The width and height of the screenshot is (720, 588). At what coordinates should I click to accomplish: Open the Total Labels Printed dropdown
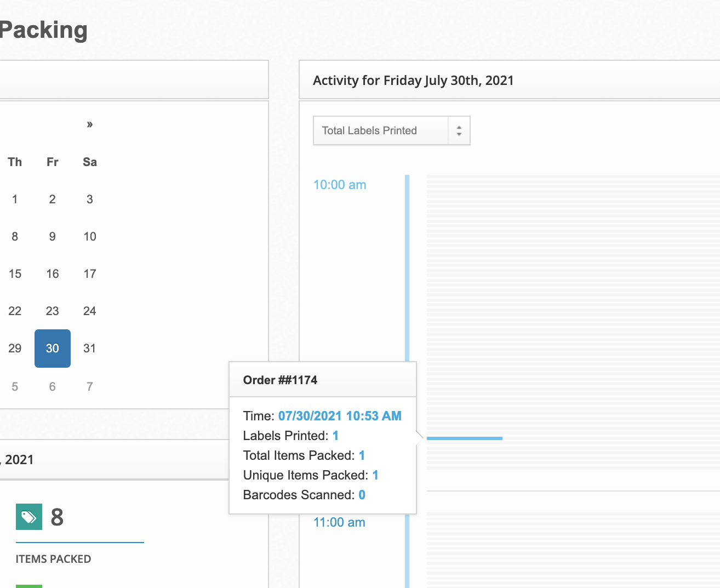tap(381, 130)
